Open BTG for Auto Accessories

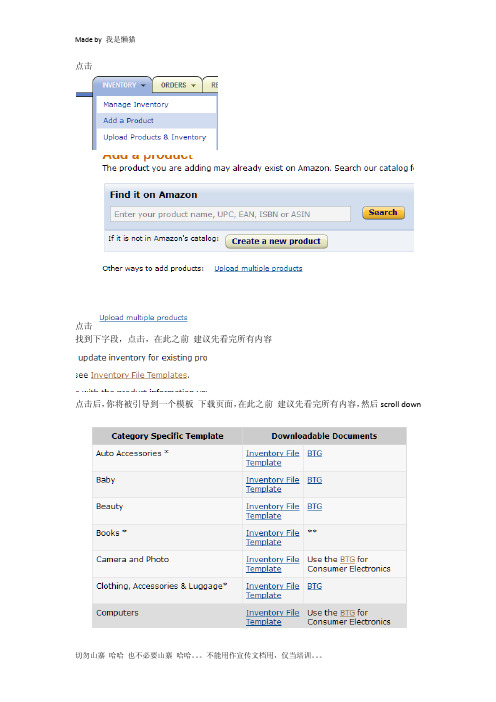coord(315,453)
